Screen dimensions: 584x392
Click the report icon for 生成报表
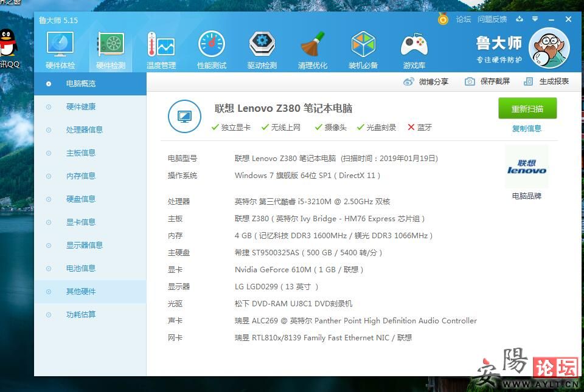pos(528,81)
